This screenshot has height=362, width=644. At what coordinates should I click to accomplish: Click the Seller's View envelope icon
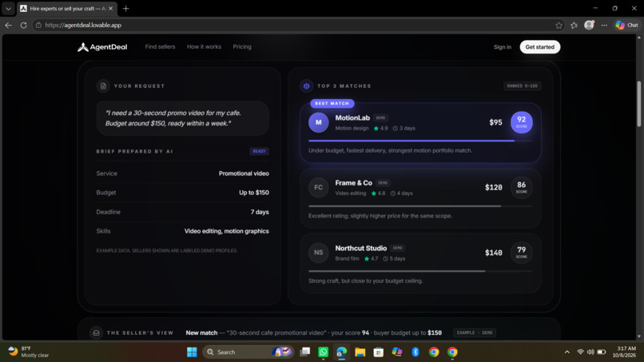point(96,332)
